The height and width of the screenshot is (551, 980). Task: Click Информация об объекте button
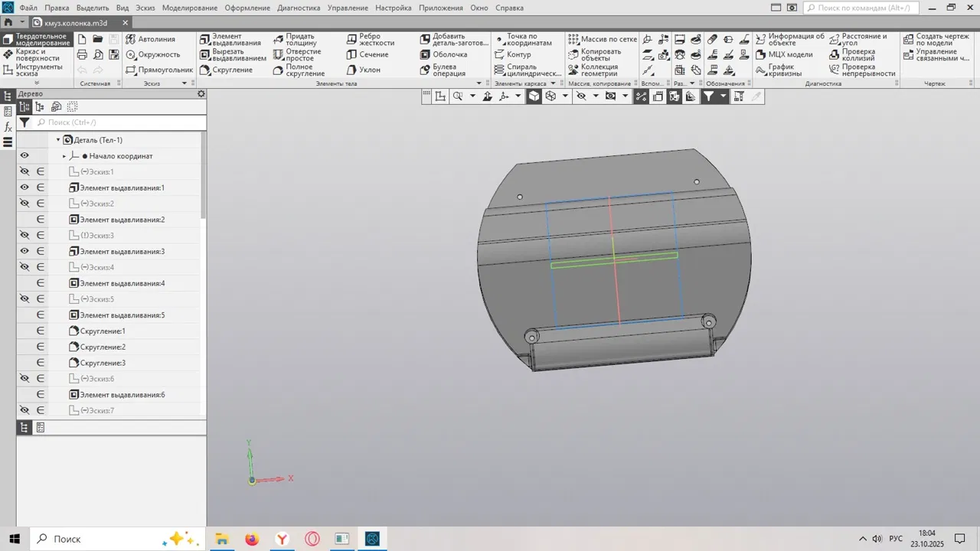[789, 40]
